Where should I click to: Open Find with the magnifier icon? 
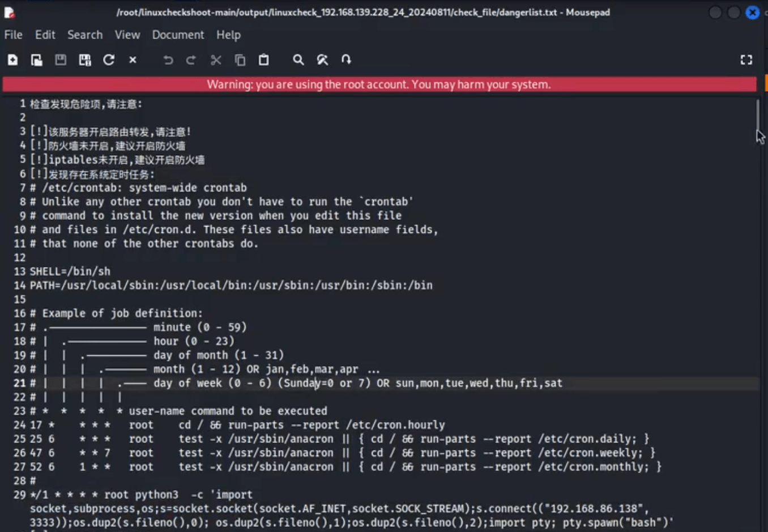click(298, 59)
